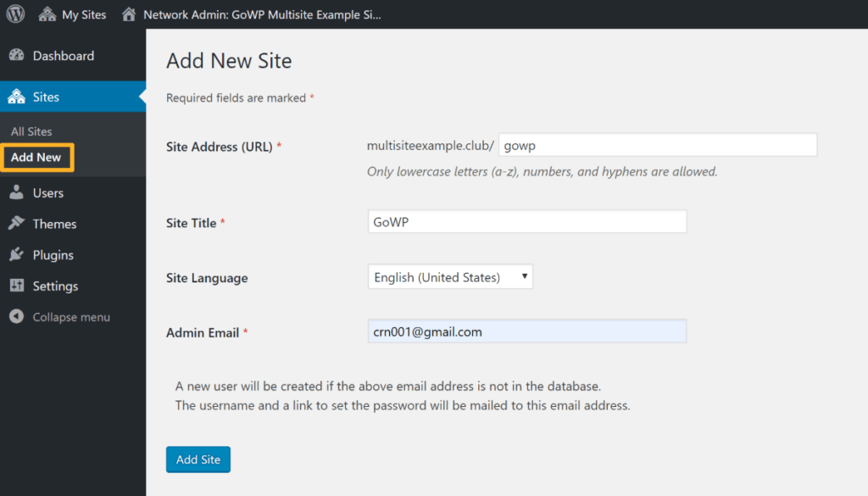Click the Network Admin home icon
868x496 pixels.
[x=129, y=14]
